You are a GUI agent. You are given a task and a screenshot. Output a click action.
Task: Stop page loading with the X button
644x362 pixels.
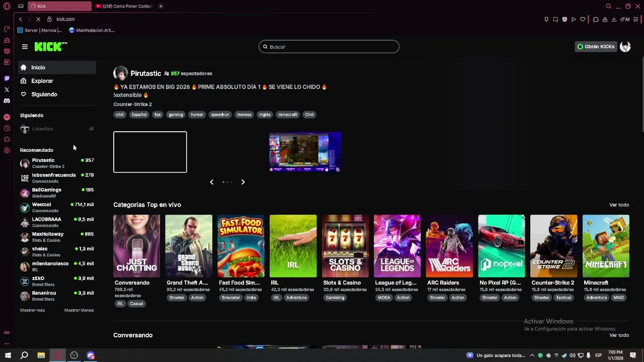[38, 19]
